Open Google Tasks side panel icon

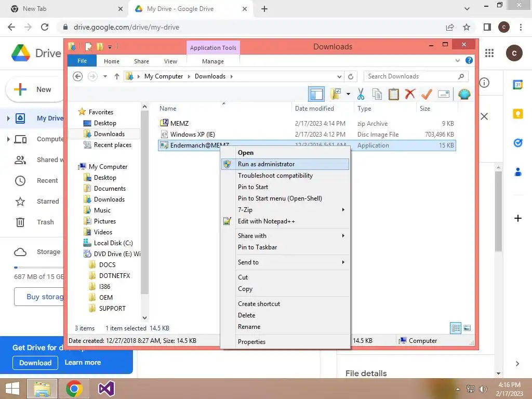(518, 143)
